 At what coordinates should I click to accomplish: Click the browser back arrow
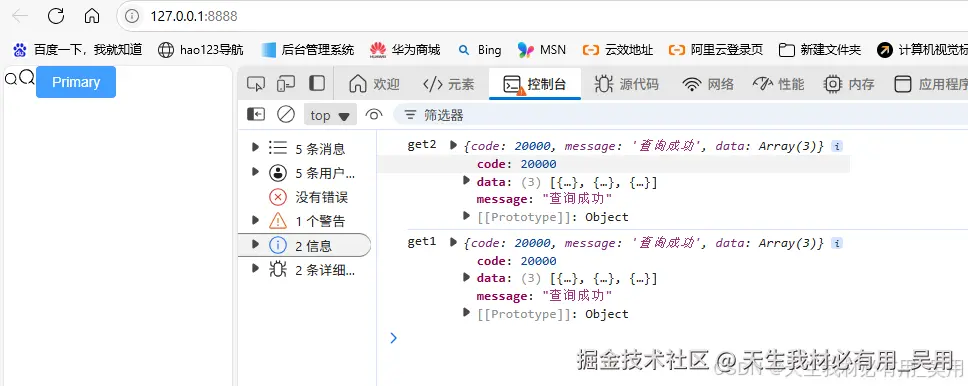20,16
